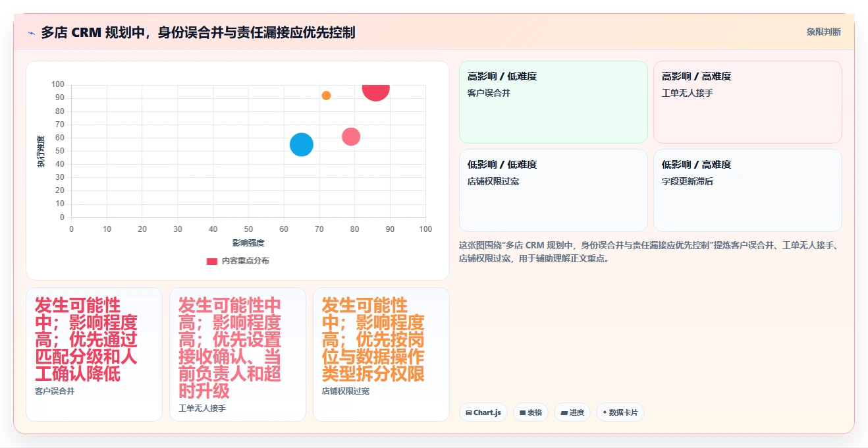Click 工单无人接手 text in quadrant card
The height and width of the screenshot is (448, 868).
[688, 93]
